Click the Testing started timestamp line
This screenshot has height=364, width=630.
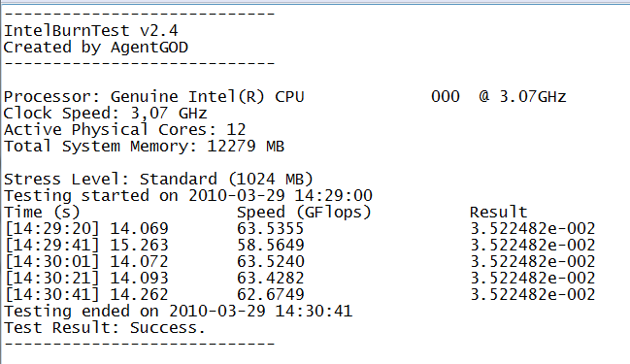tap(188, 196)
